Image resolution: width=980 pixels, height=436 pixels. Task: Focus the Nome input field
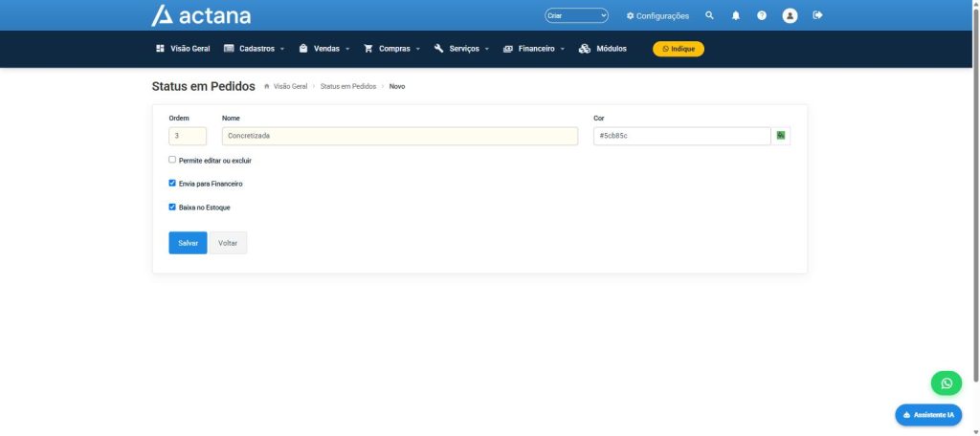click(x=400, y=136)
